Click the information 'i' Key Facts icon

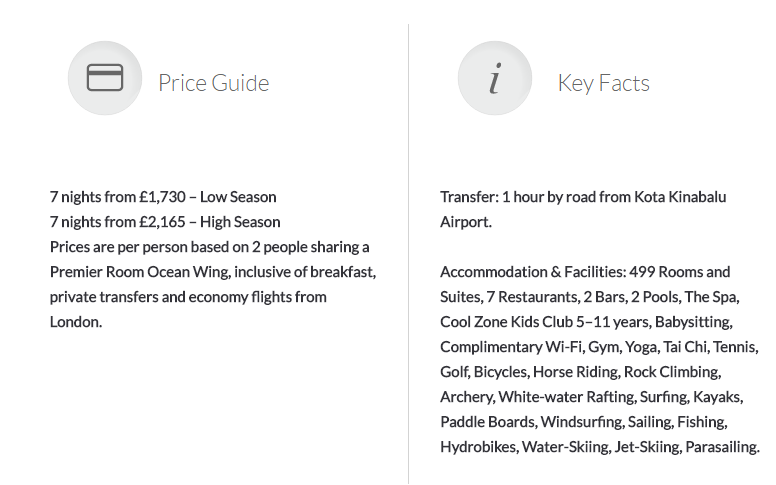(495, 78)
